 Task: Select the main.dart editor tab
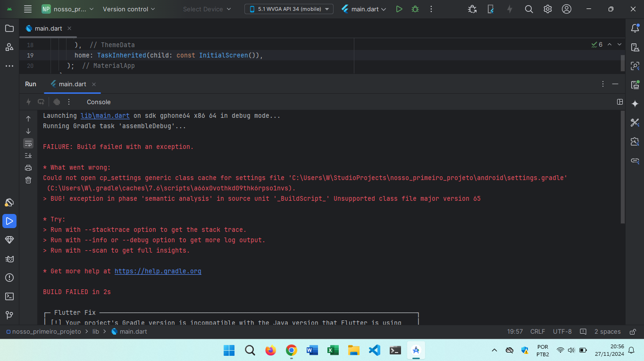[48, 28]
